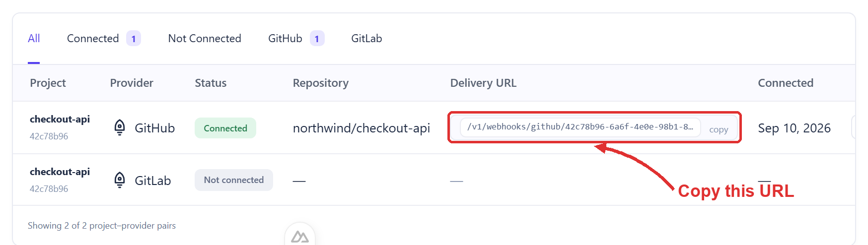The width and height of the screenshot is (868, 245).
Task: Click the rocket icon beside GitHub
Action: 120,128
